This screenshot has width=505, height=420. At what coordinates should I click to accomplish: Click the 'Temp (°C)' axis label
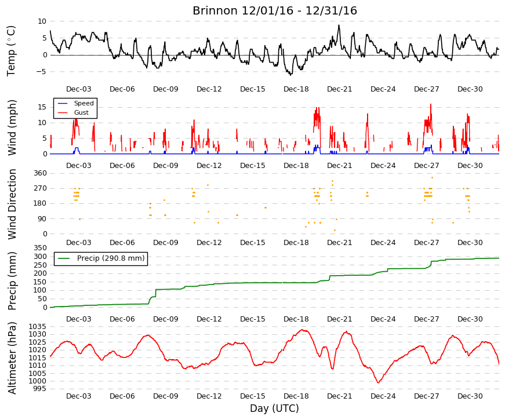(x=11, y=51)
